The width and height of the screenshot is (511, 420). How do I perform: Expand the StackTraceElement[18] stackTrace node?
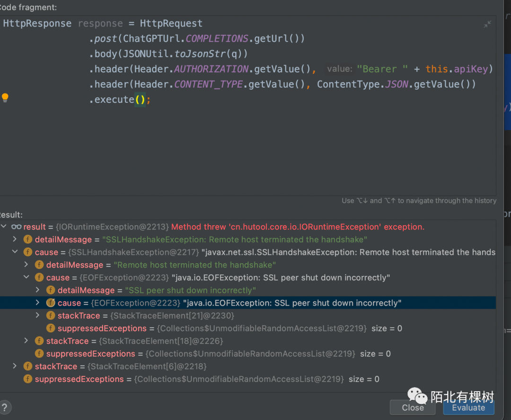point(26,341)
